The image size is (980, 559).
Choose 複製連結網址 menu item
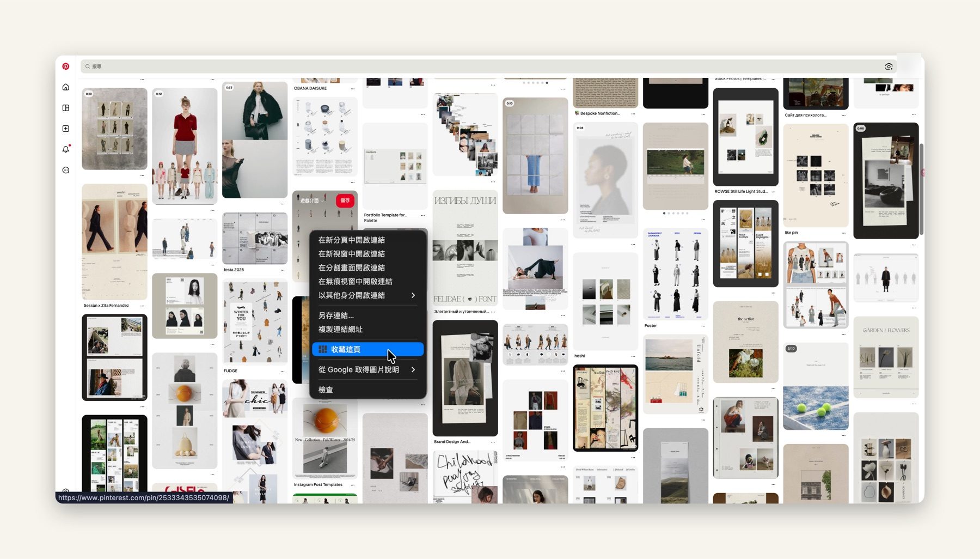368,329
